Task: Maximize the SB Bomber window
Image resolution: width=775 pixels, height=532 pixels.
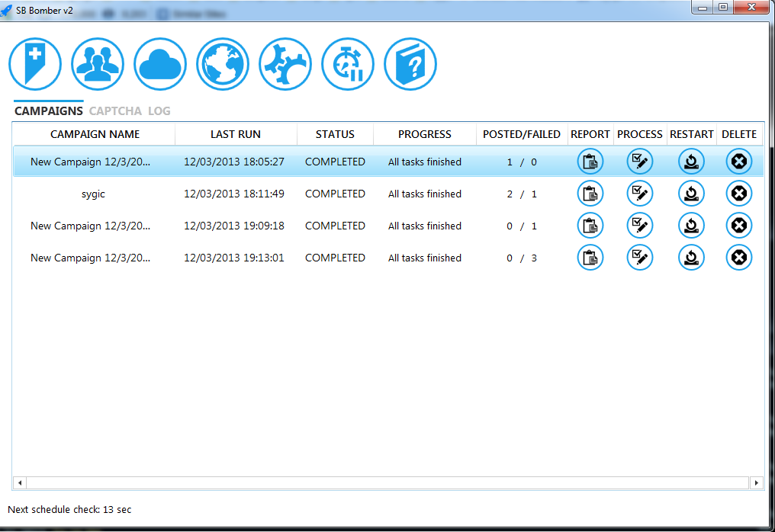Action: (723, 7)
